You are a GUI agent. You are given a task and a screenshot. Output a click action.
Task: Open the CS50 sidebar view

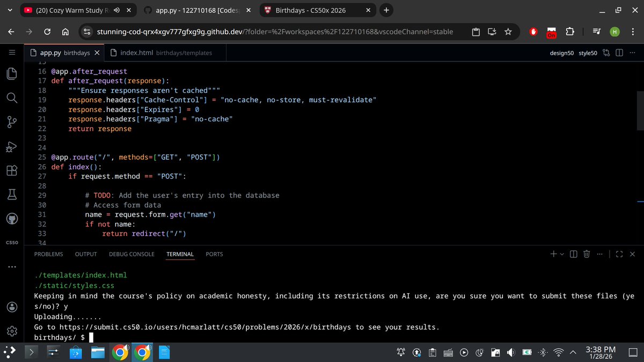(x=12, y=243)
